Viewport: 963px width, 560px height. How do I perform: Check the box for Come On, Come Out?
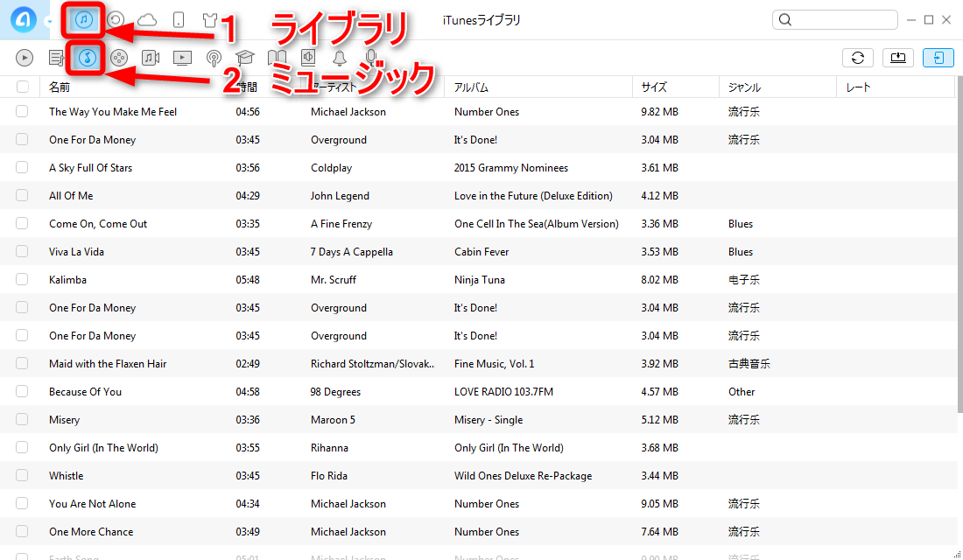[x=22, y=223]
